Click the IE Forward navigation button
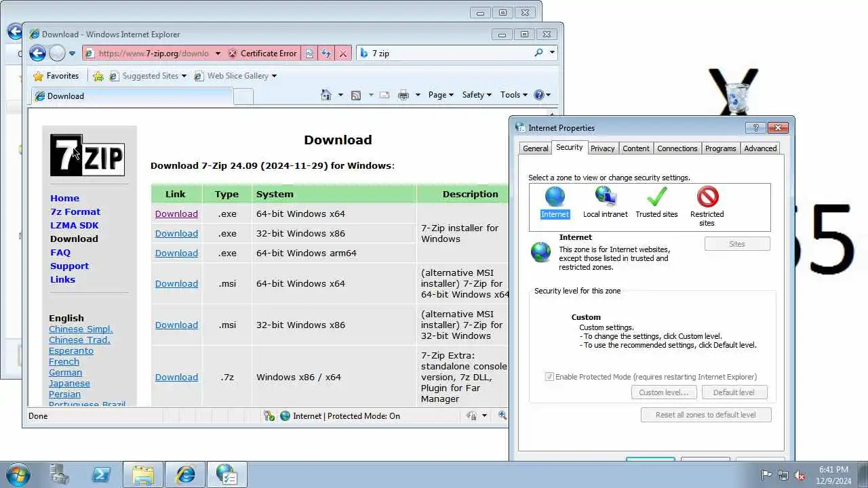The image size is (868, 488). tap(57, 53)
